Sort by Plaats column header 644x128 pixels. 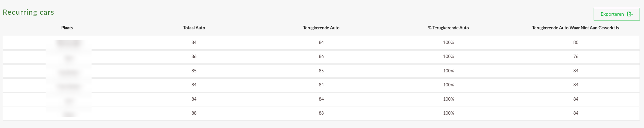tap(67, 28)
